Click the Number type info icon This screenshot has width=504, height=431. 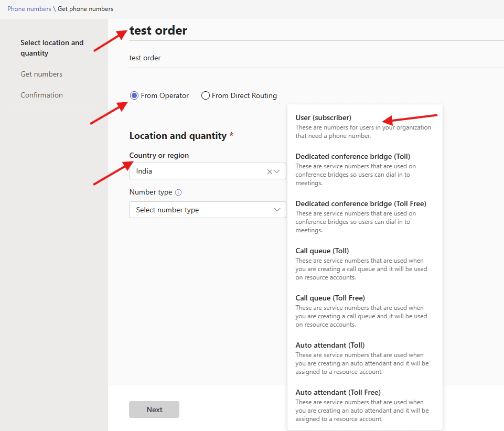(178, 192)
